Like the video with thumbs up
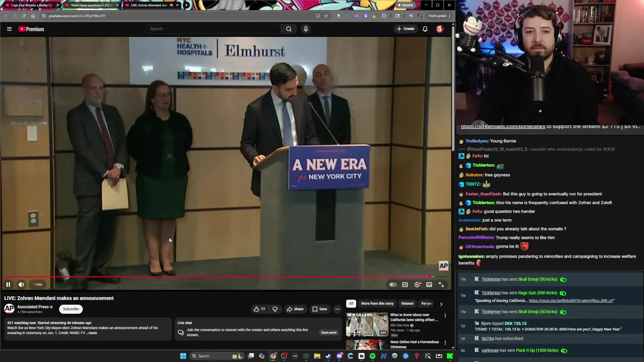 coord(259,309)
